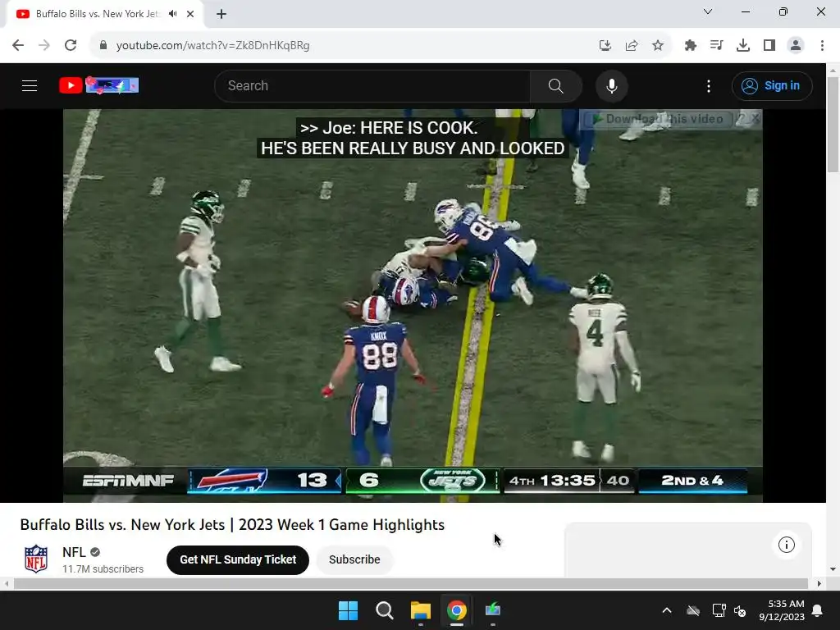This screenshot has height=630, width=840.
Task: Open the monitor app in the taskbar
Action: tap(493, 610)
